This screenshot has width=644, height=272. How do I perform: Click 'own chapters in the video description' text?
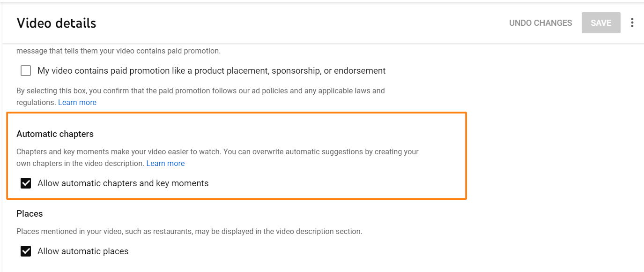click(80, 163)
